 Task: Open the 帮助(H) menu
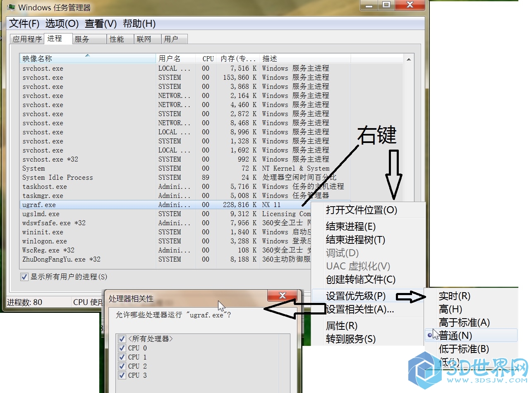click(139, 24)
